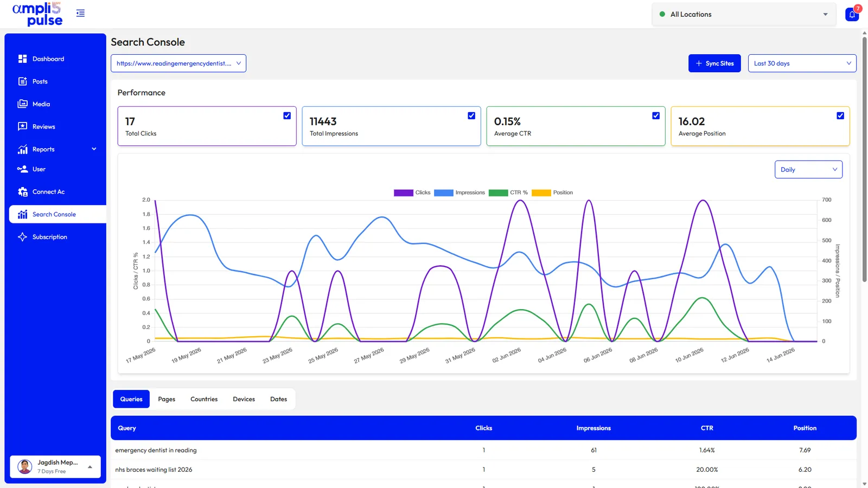Click the Average Position metric card
This screenshot has height=488, width=868.
(760, 126)
